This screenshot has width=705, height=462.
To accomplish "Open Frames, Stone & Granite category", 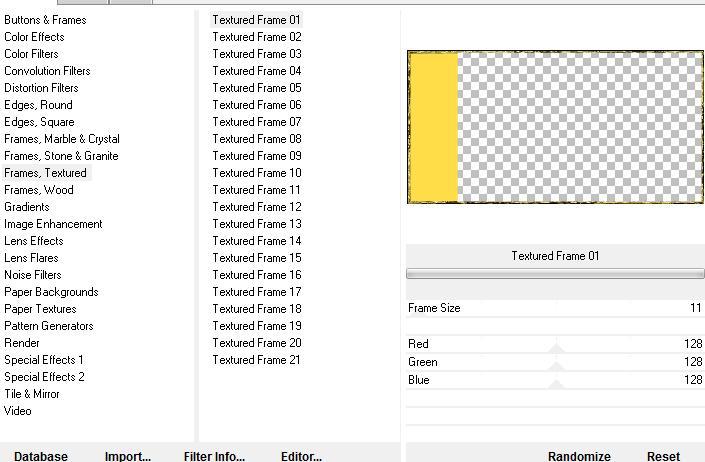I will point(61,156).
